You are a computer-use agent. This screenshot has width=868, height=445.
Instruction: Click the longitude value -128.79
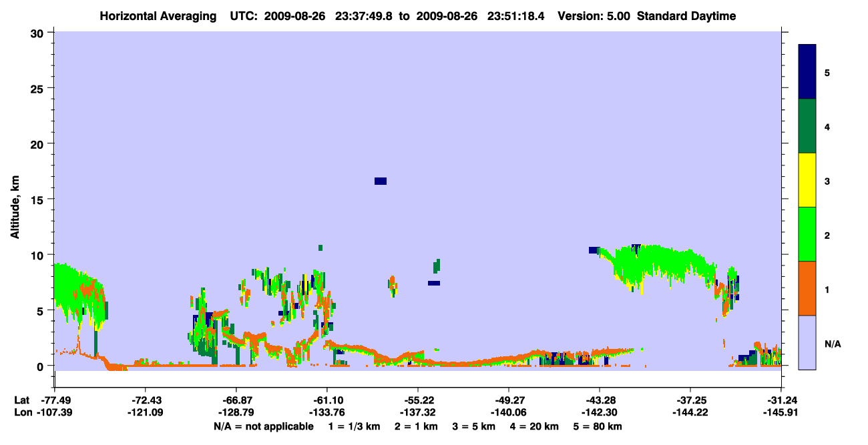[236, 412]
